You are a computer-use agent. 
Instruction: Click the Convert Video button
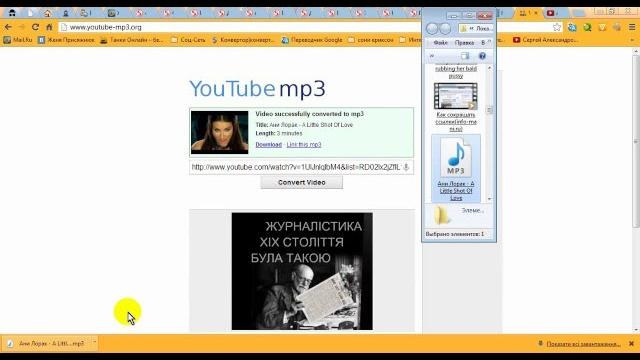click(x=302, y=182)
